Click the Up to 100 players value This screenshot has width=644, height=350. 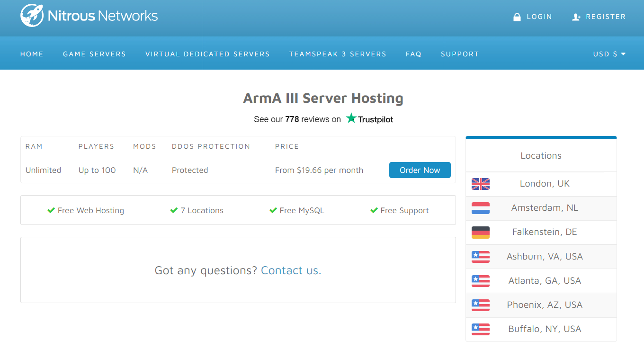(97, 170)
